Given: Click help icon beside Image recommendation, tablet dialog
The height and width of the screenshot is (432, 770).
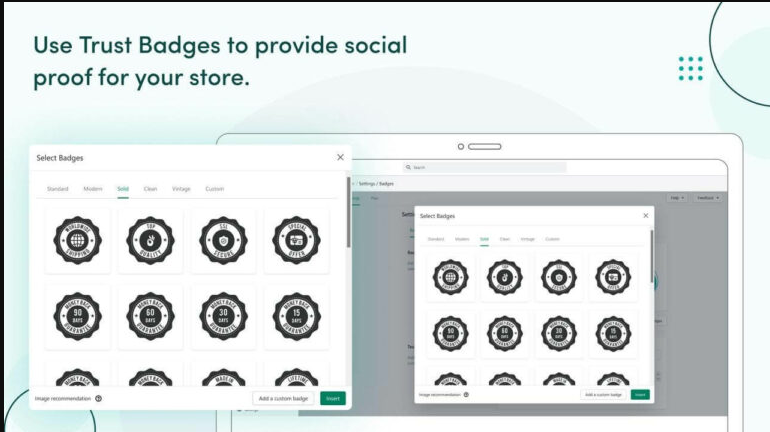Looking at the screenshot, I should (466, 395).
